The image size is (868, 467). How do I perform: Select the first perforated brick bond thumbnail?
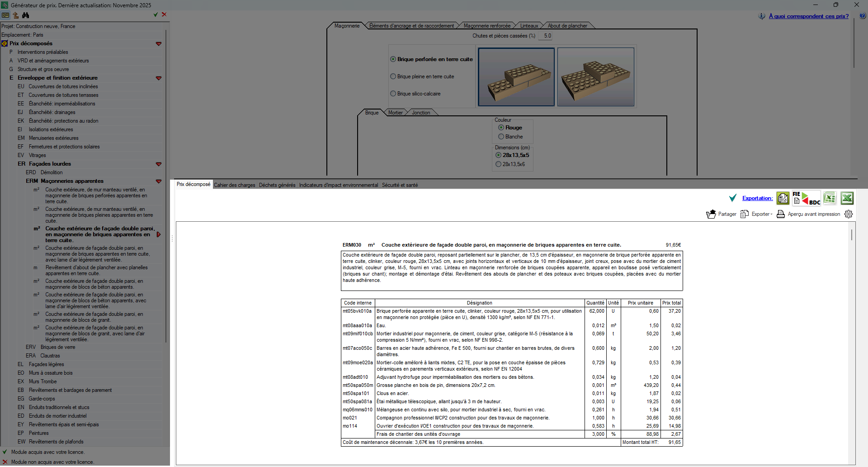point(516,77)
